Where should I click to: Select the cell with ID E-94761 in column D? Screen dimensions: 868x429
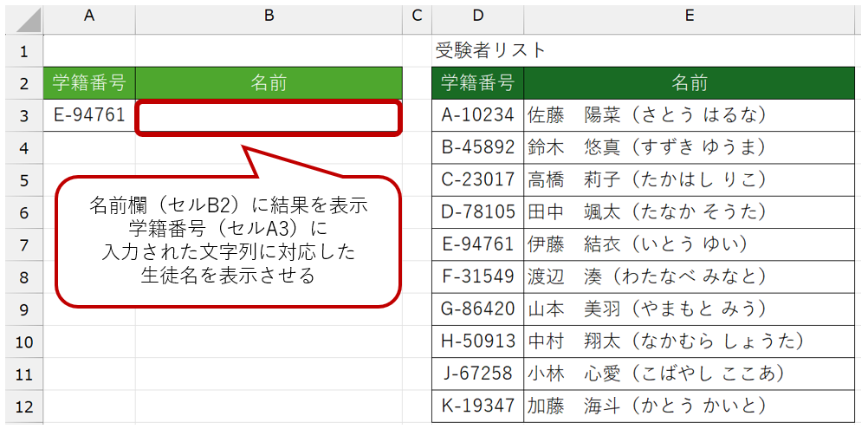pyautogui.click(x=477, y=244)
